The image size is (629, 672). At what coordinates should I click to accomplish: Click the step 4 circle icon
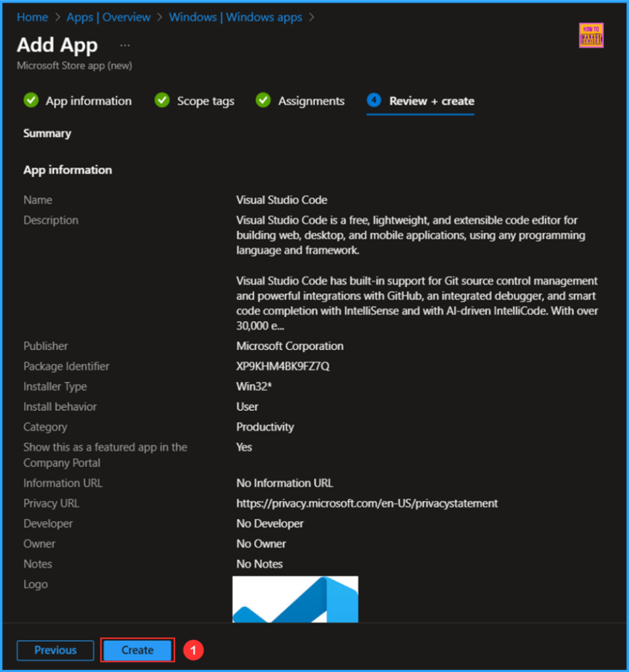[x=374, y=100]
